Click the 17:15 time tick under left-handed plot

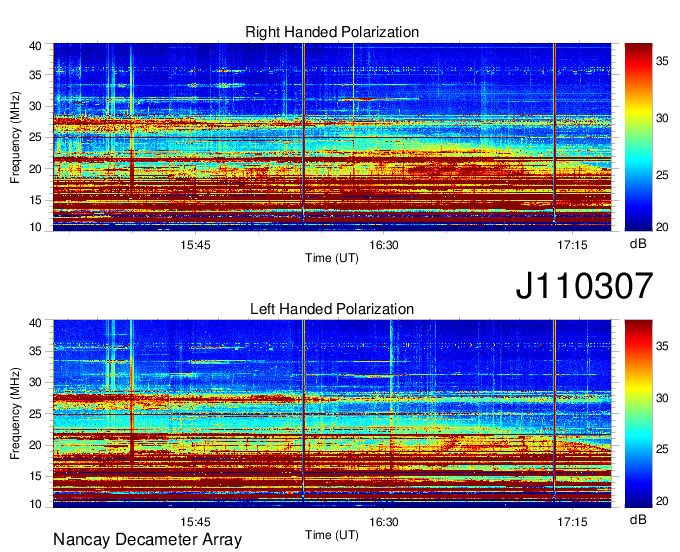click(x=572, y=522)
